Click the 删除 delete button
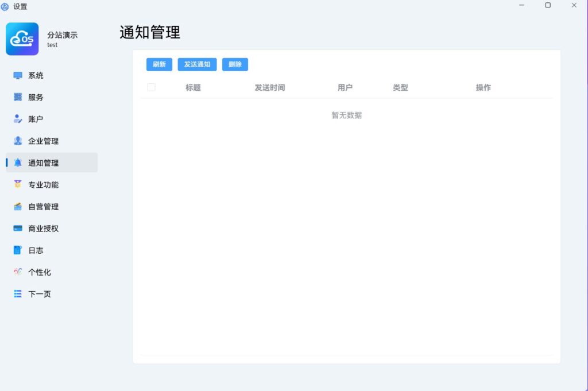 pos(235,64)
